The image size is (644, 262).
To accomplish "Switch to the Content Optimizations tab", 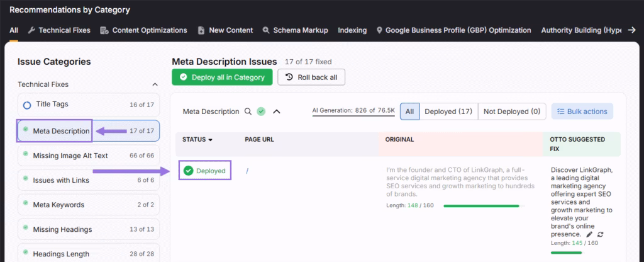I will [x=144, y=30].
